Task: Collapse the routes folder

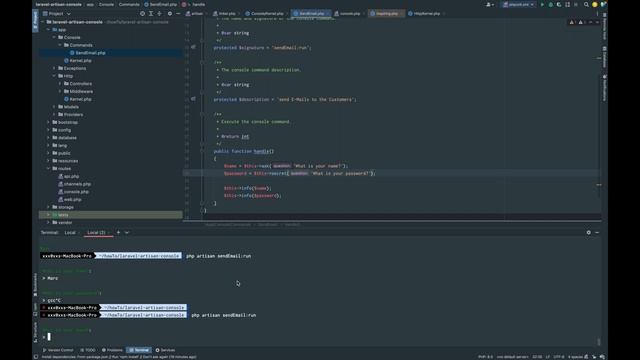Action: tap(49, 169)
